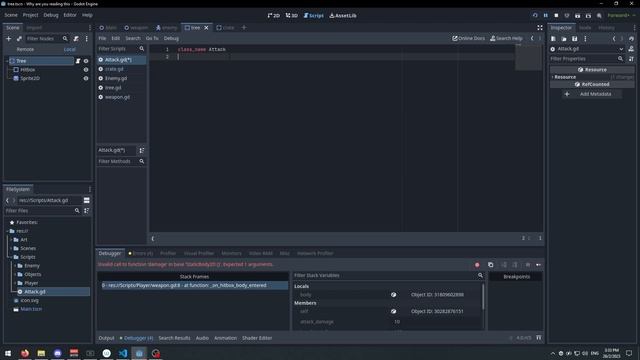This screenshot has width=640, height=360.
Task: Sort files in the FileSystem dock
Action: coord(87,211)
